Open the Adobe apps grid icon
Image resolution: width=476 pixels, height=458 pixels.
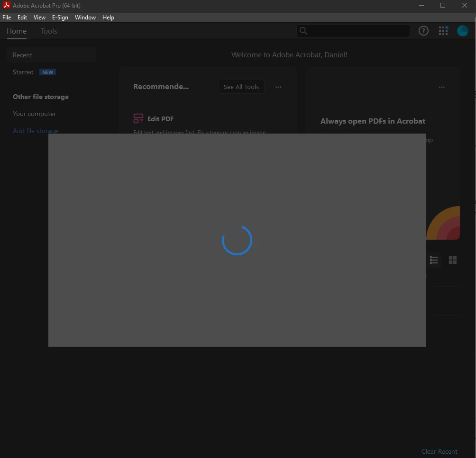pos(443,31)
